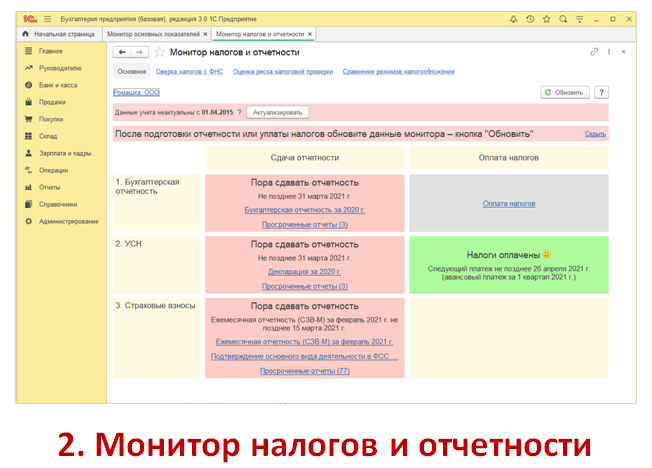Click the blue ? hint next to 01.04.2015
Image resolution: width=652 pixels, height=468 pixels.
click(240, 112)
